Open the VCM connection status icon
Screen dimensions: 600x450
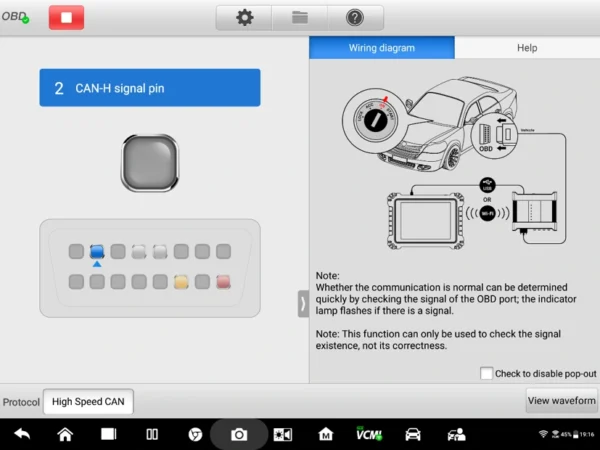[368, 434]
